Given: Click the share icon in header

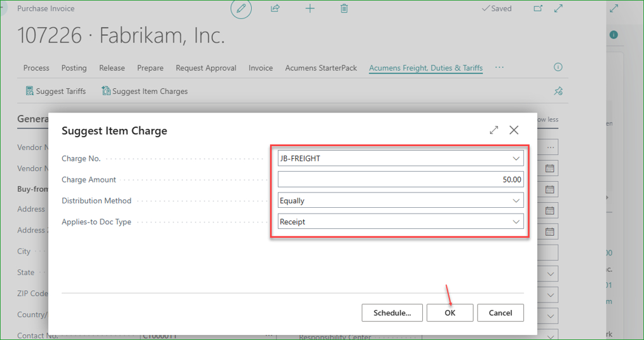Looking at the screenshot, I should 275,8.
